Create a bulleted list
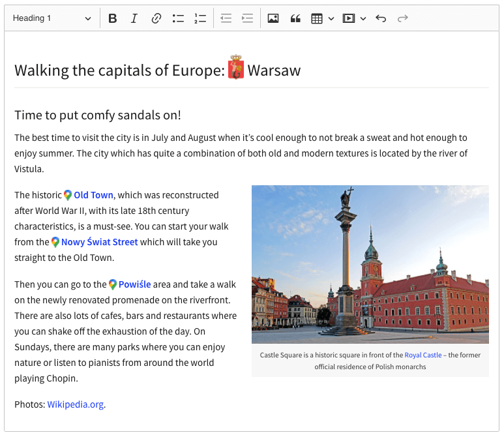Image resolution: width=504 pixels, height=437 pixels. point(178,18)
